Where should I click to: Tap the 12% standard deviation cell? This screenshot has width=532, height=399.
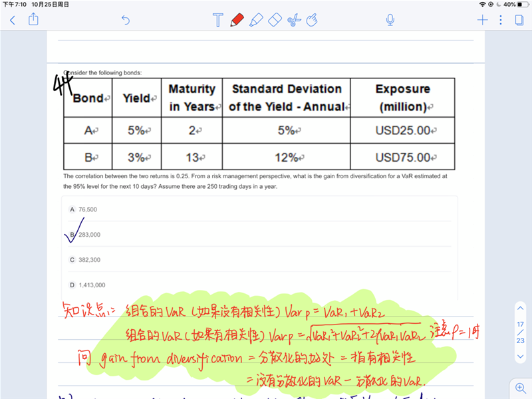[x=287, y=157]
